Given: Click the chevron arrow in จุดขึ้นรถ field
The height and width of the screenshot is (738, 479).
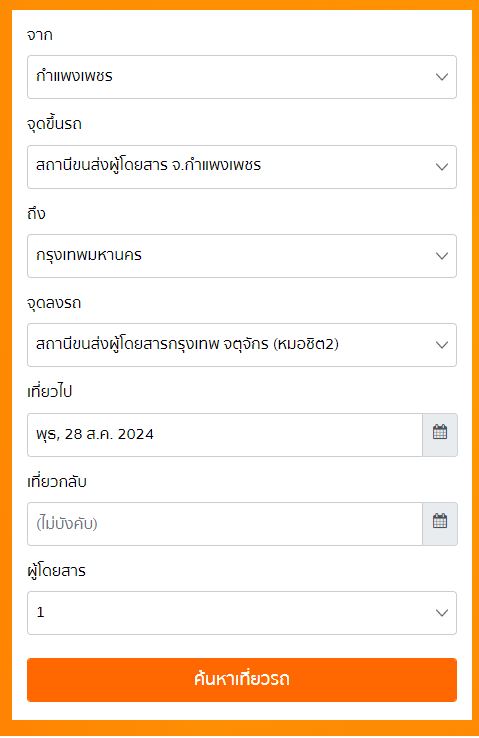Looking at the screenshot, I should coord(441,167).
